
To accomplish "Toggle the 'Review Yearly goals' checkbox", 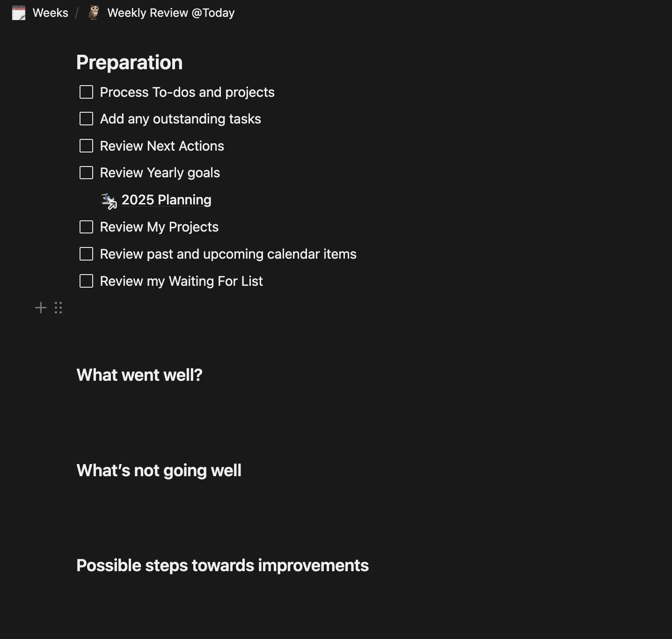I will [87, 173].
